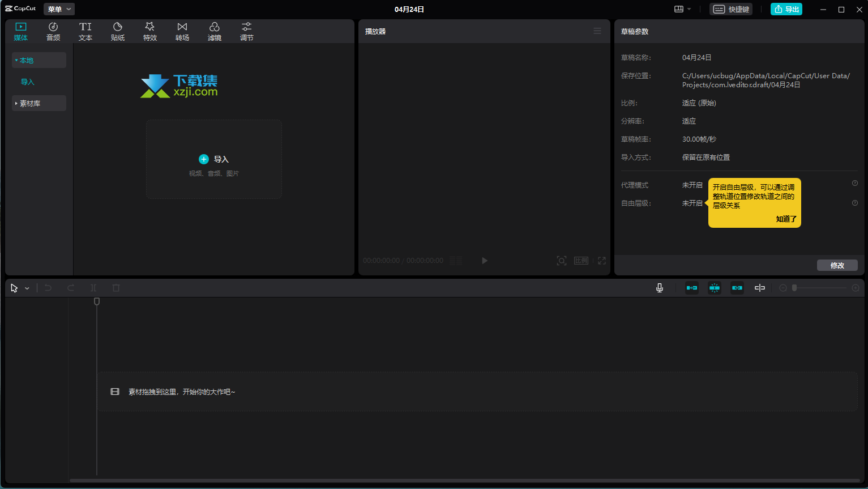The height and width of the screenshot is (489, 868).
Task: Show help for 自由层级 free layers
Action: [x=855, y=203]
